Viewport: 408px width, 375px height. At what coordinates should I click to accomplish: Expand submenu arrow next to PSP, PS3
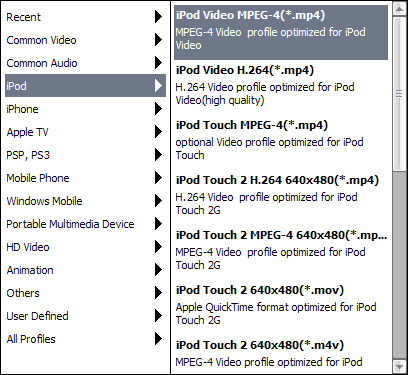158,155
